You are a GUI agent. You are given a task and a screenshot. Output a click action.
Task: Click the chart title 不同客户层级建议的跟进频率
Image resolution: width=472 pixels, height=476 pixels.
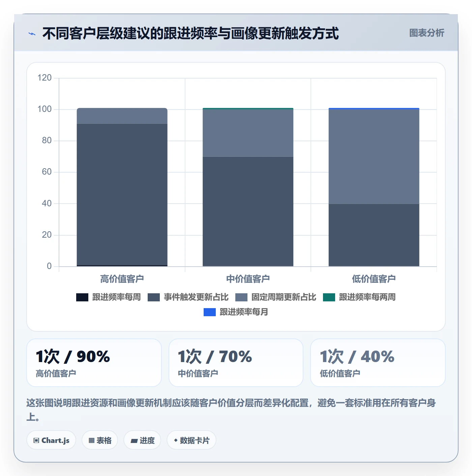click(190, 33)
